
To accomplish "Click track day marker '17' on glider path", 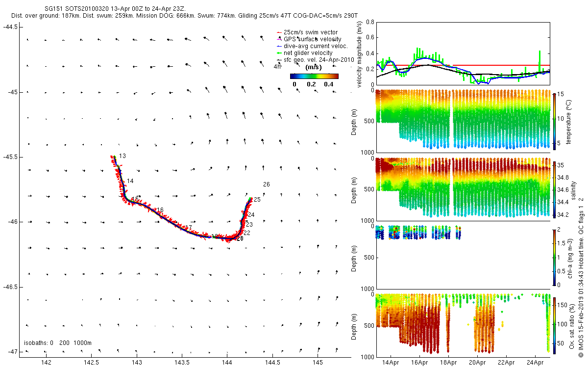I will coord(189,228).
